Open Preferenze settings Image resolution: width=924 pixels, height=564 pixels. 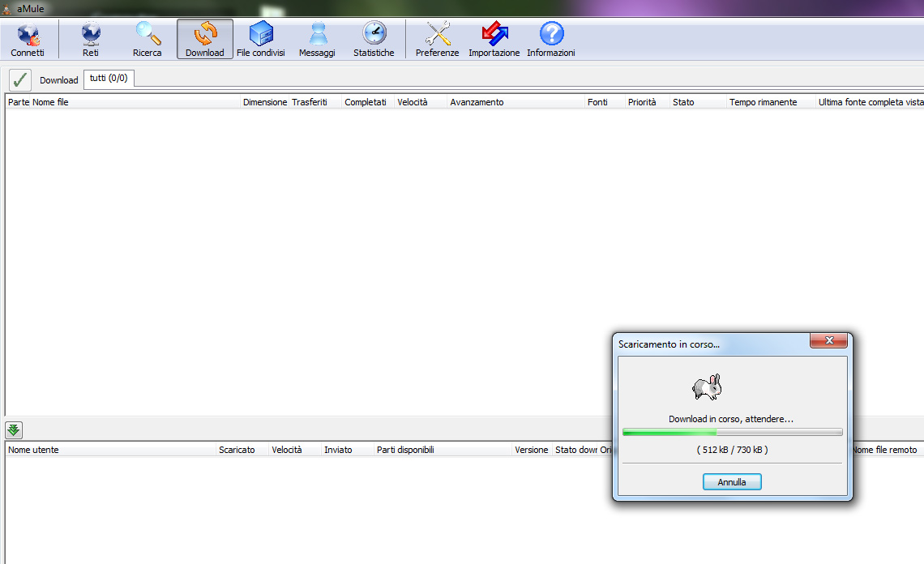tap(437, 40)
